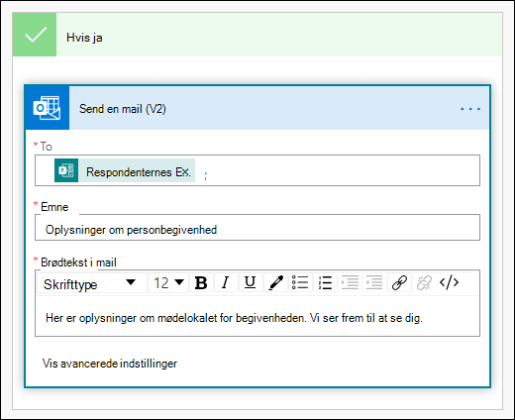This screenshot has height=420, width=515.
Task: Open the font size 12 dropdown
Action: click(168, 283)
